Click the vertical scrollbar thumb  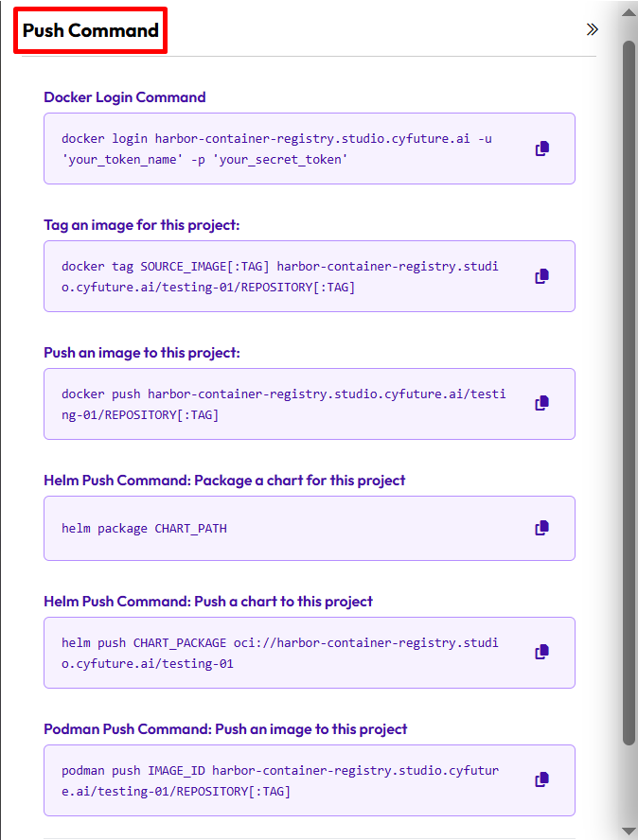point(629,393)
